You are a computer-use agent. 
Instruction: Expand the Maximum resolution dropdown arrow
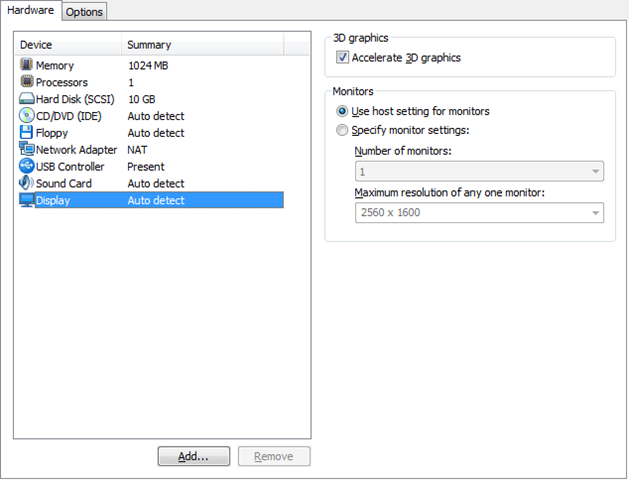click(x=595, y=213)
